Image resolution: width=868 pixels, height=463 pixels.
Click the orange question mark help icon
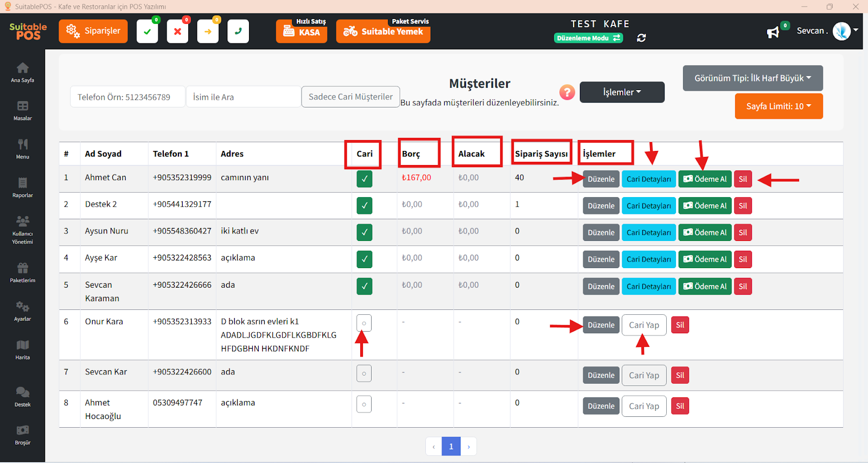[x=567, y=92]
